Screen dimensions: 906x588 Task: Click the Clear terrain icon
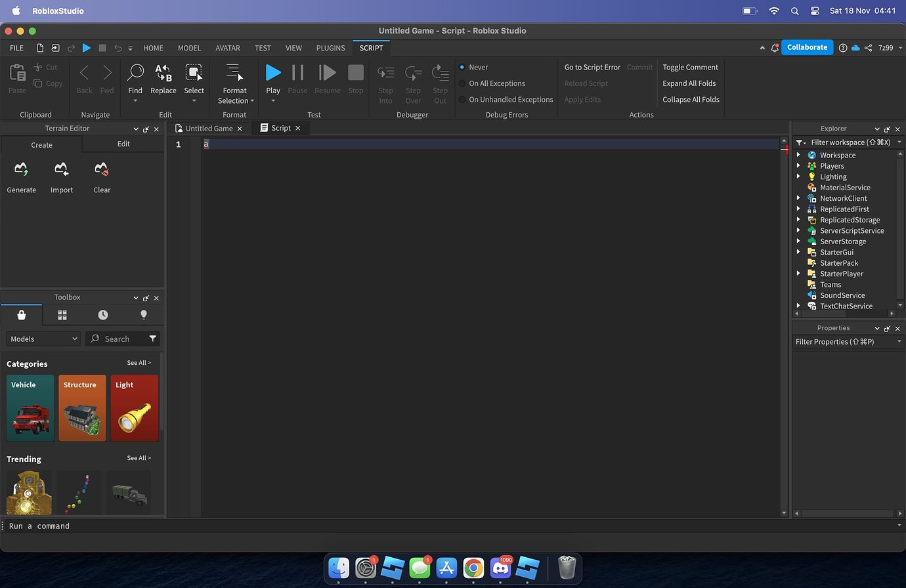102,170
